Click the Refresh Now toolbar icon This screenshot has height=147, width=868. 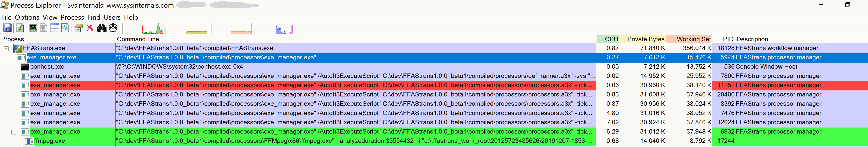[20, 28]
